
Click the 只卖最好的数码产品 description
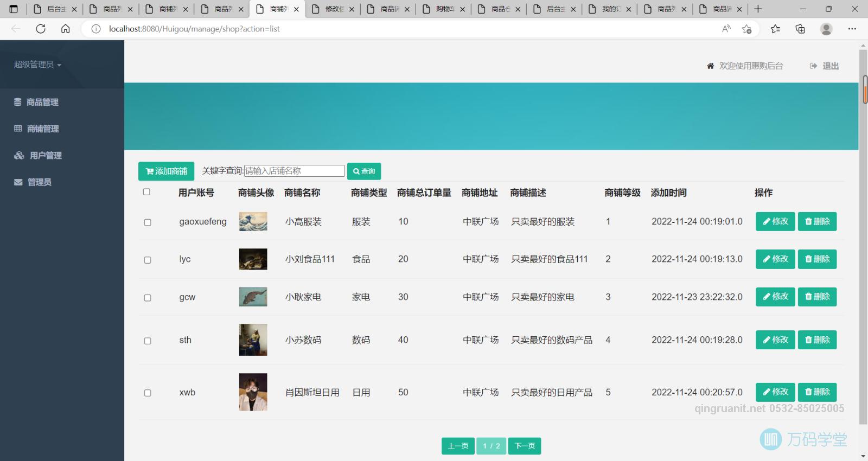coord(552,340)
